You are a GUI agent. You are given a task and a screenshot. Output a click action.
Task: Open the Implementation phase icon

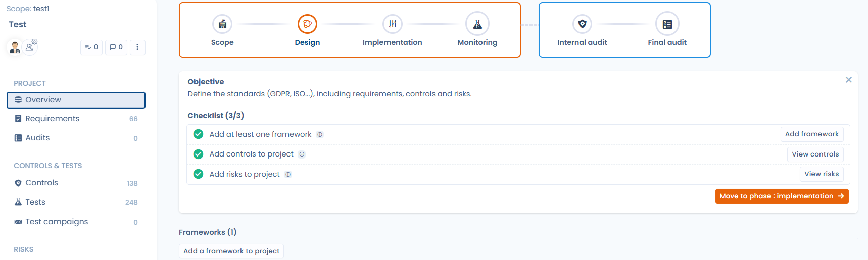392,24
